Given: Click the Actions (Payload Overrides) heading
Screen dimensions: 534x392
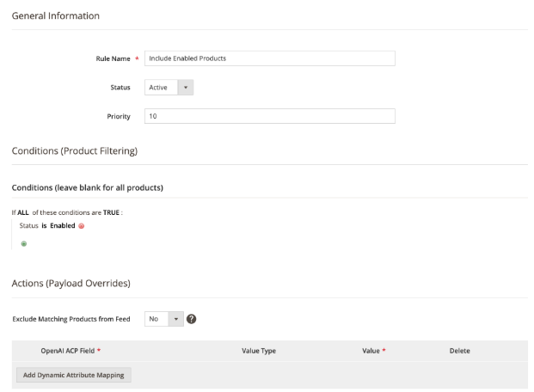Looking at the screenshot, I should (x=71, y=284).
